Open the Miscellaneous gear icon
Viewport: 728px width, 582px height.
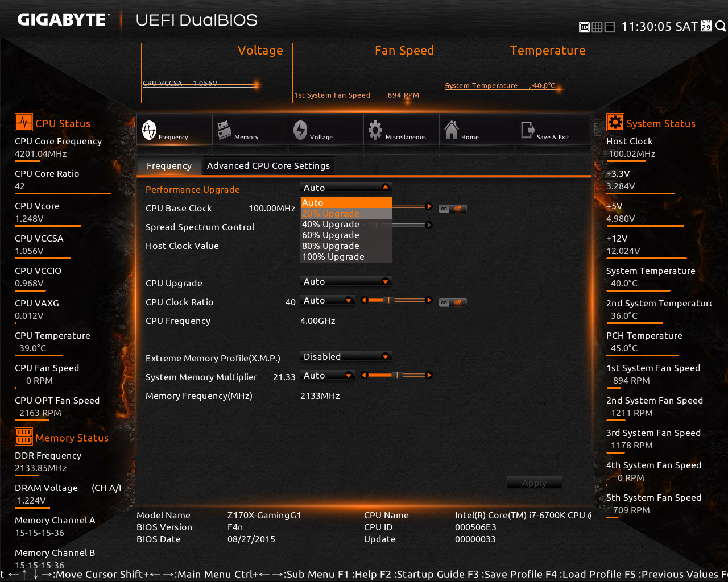coord(375,130)
